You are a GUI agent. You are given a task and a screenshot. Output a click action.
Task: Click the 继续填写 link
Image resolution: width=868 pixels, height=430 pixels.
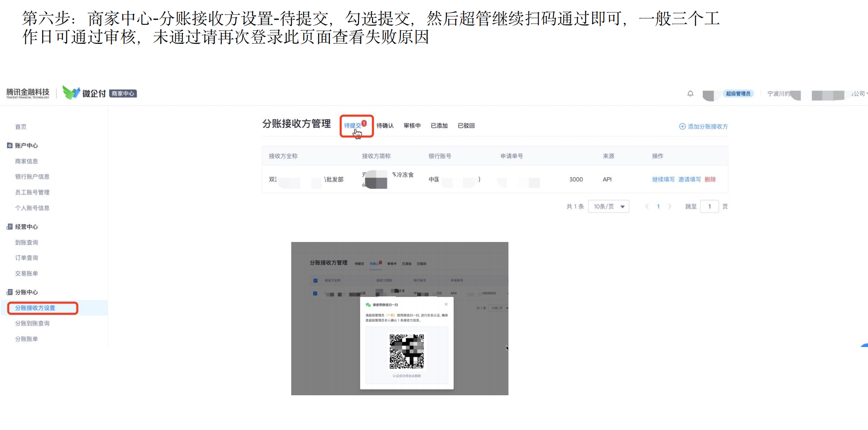[x=663, y=179]
